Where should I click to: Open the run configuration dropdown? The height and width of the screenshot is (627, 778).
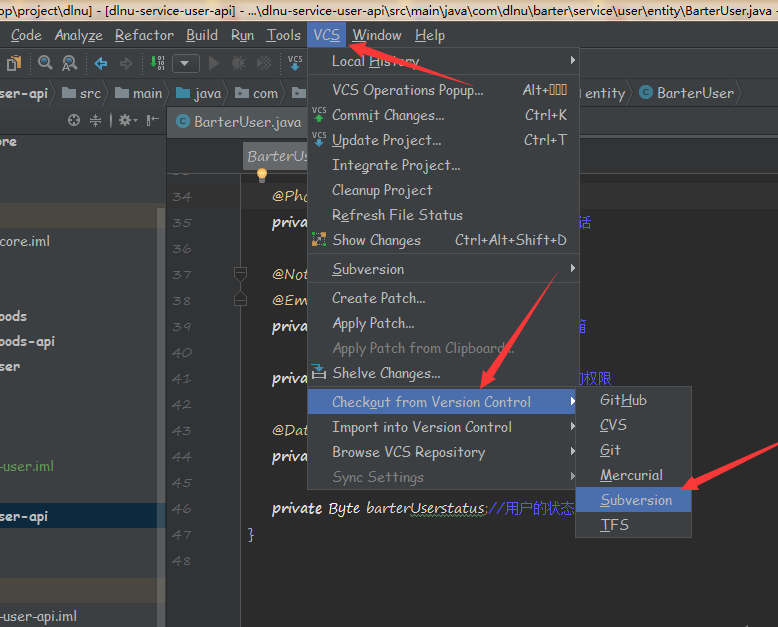pyautogui.click(x=186, y=63)
